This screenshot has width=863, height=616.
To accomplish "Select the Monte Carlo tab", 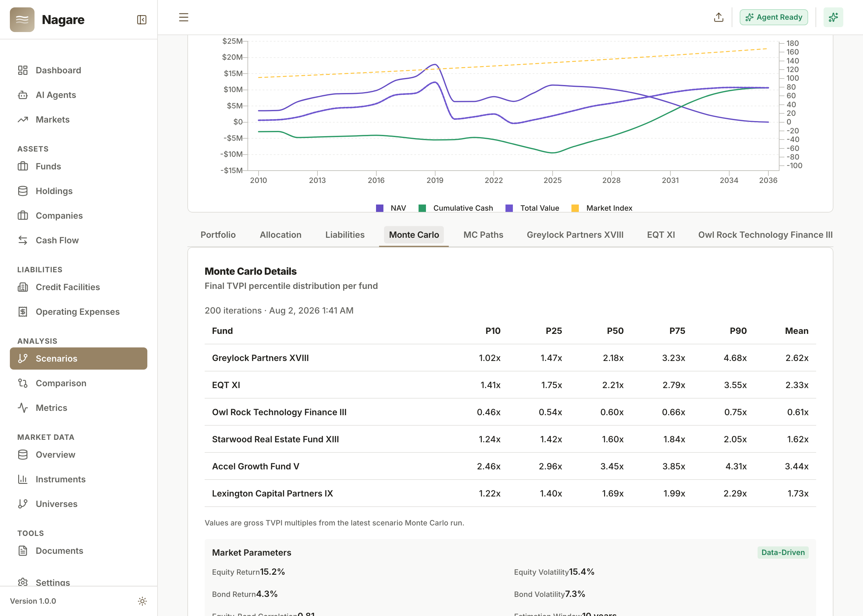I will pyautogui.click(x=414, y=235).
